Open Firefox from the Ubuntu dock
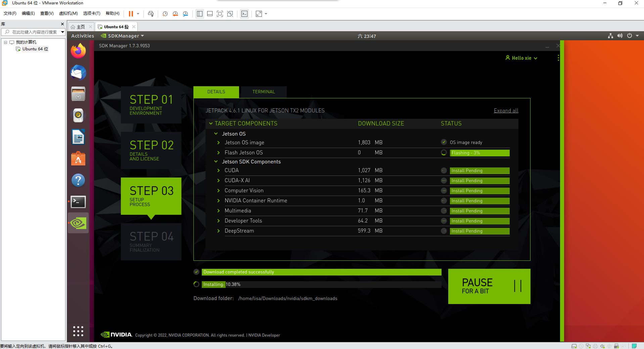Screen dimensions: 644x349 [78, 51]
